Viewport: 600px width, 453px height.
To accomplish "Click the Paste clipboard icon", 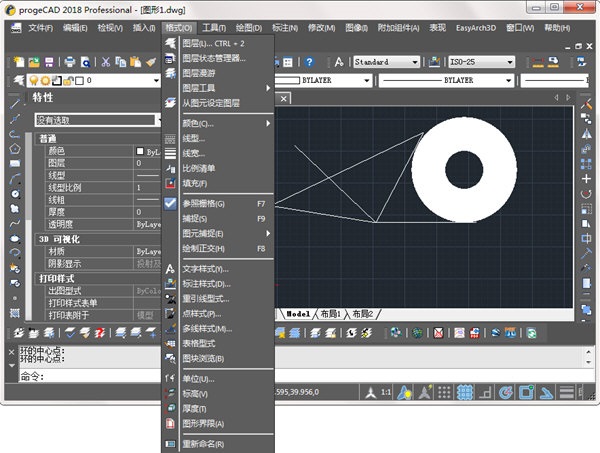I will point(135,62).
